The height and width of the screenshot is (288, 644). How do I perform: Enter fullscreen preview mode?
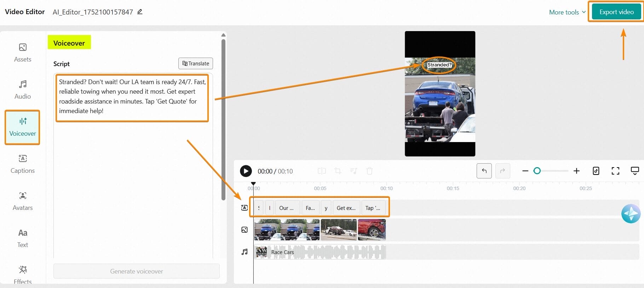click(x=615, y=171)
